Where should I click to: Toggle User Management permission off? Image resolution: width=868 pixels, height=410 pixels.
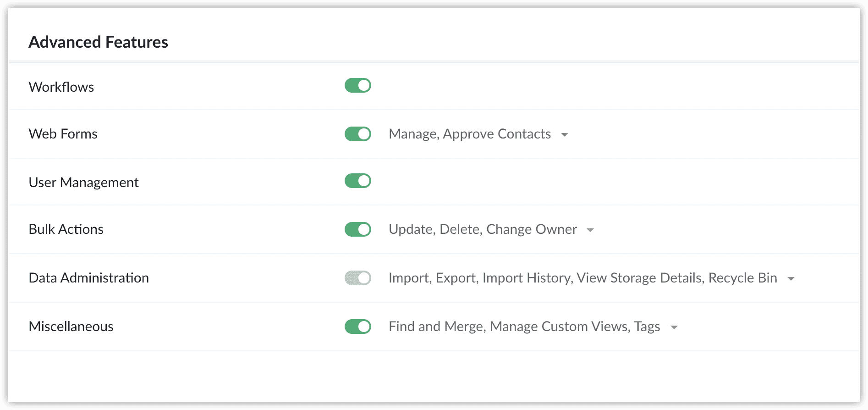358,181
